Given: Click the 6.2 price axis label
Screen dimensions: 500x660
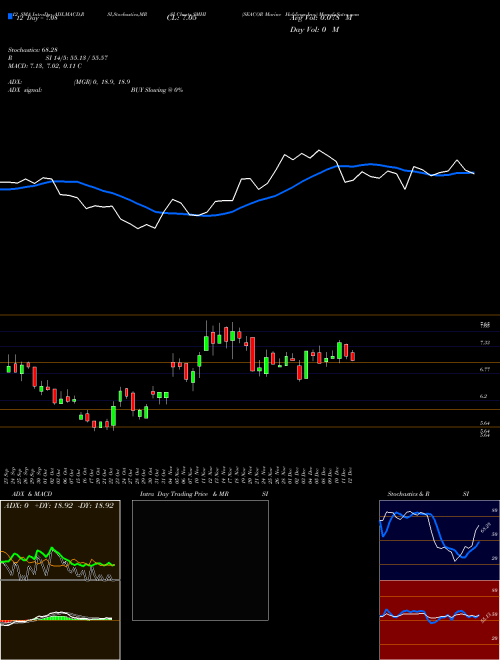Looking at the screenshot, I should (x=484, y=396).
